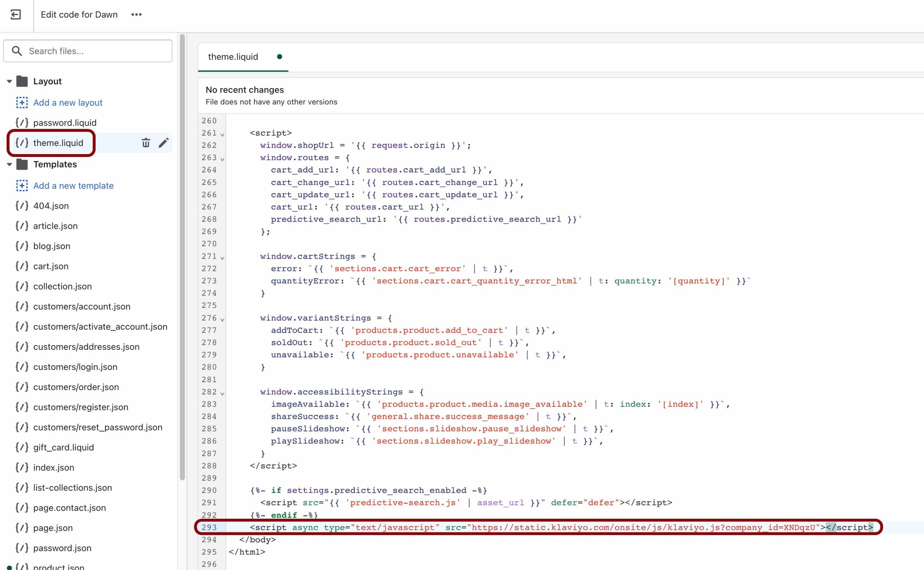Open article.json template file
The width and height of the screenshot is (924, 570).
[x=55, y=226]
